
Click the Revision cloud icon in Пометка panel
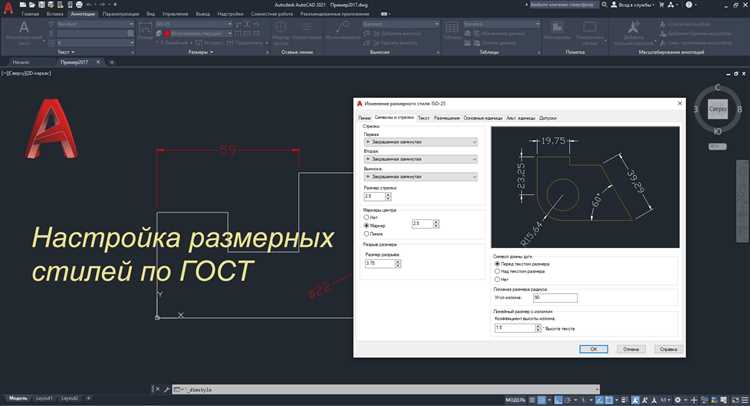click(x=589, y=31)
